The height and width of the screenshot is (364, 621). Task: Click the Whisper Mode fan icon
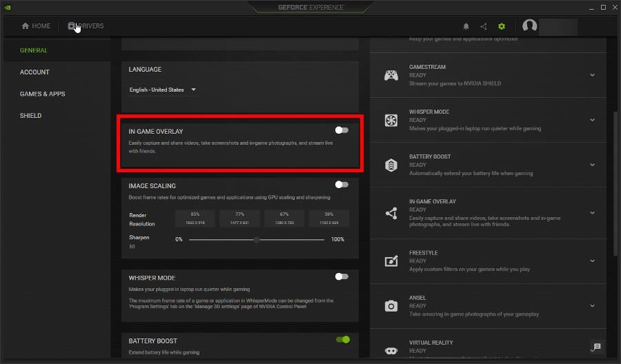click(391, 120)
